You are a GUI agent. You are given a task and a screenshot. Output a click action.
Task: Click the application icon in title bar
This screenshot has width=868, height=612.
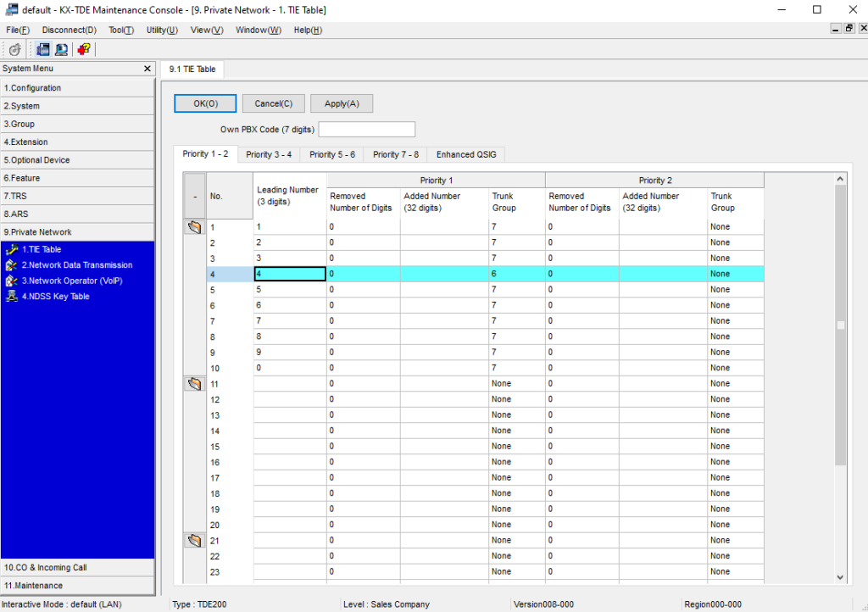11,9
